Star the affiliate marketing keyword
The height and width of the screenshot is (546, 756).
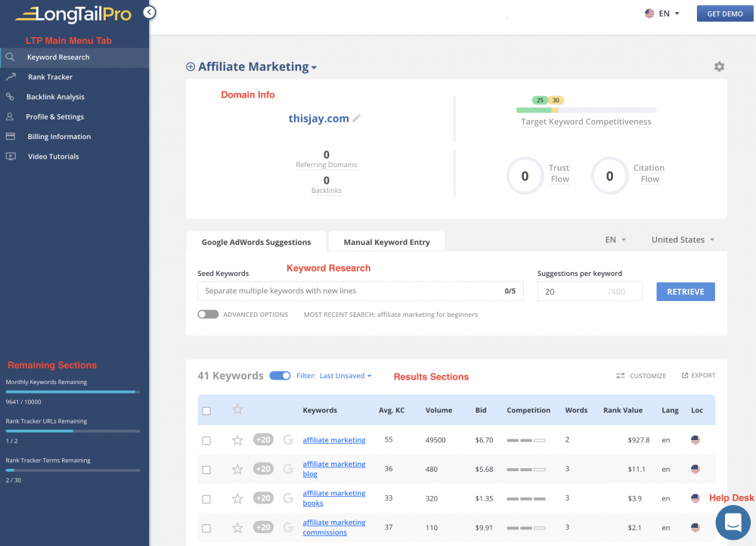(237, 440)
